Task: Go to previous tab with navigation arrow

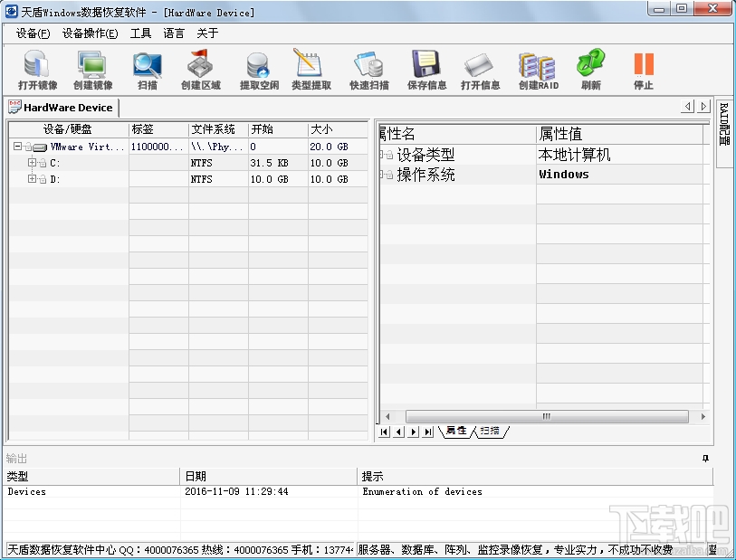Action: click(x=398, y=432)
